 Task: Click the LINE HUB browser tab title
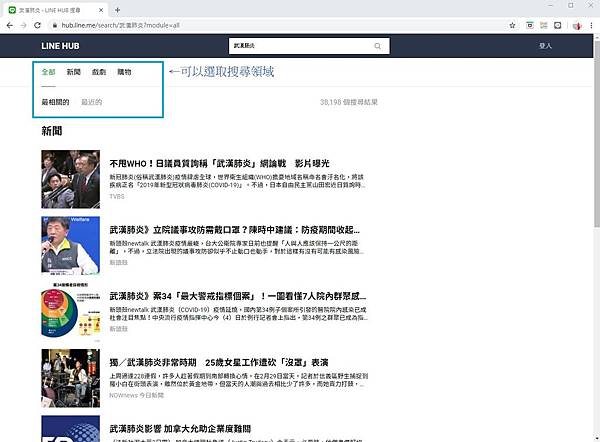[50, 10]
